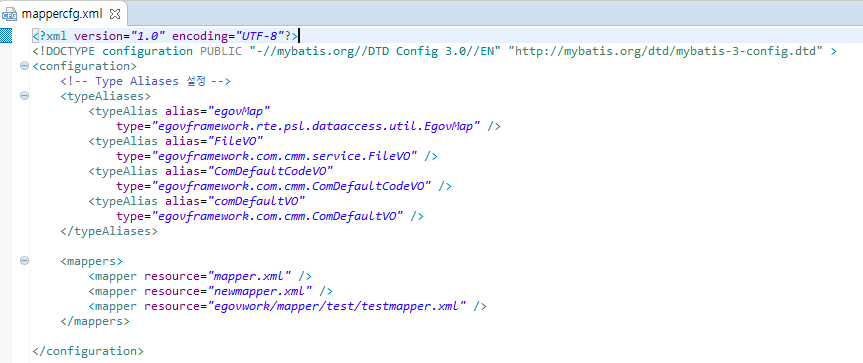Viewport: 863px width, 363px height.
Task: Click the mybatis-3-config.dtd URL string
Action: pyautogui.click(x=665, y=51)
